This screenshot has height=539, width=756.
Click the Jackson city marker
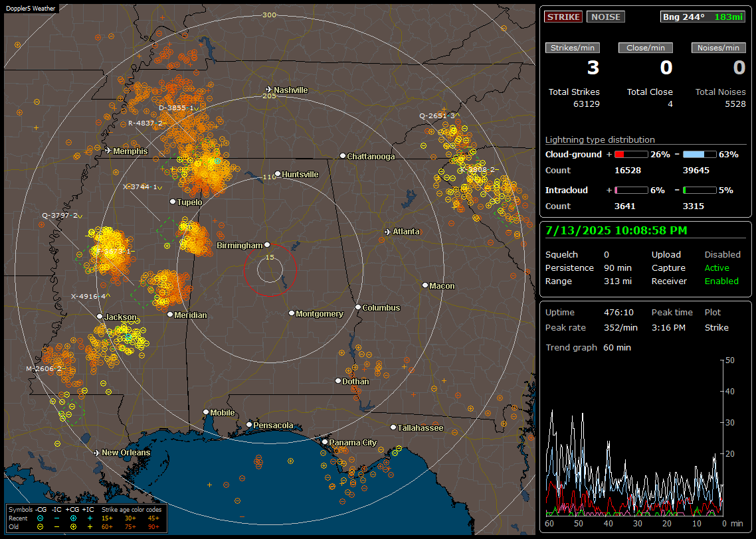tap(100, 317)
